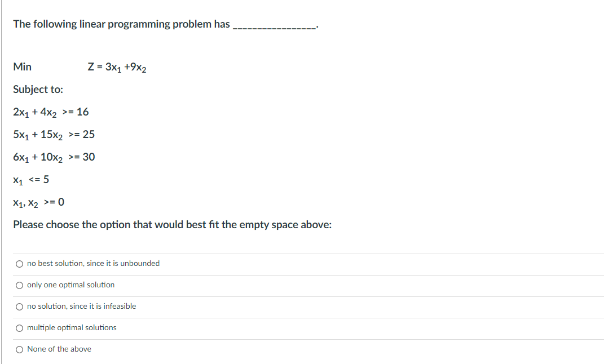604x364 pixels.
Task: Click the label text 'None of the above'
Action: 59,349
